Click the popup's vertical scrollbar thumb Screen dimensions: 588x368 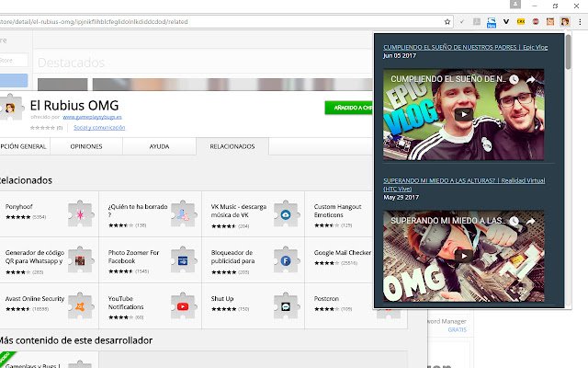click(x=568, y=52)
